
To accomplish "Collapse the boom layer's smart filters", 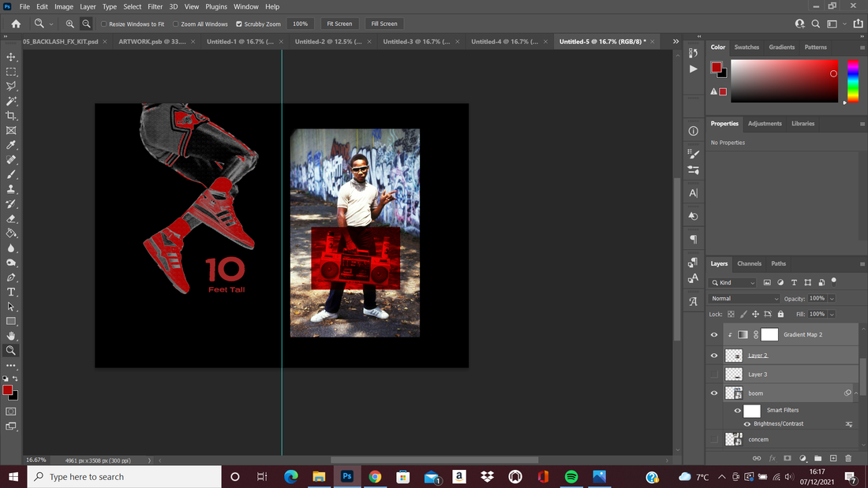I will (x=856, y=393).
